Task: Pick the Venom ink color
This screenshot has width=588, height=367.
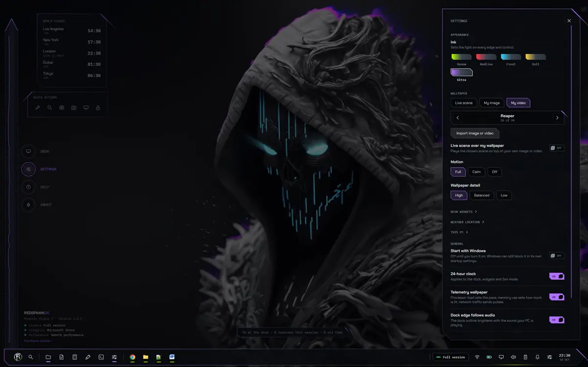Action: [462, 59]
